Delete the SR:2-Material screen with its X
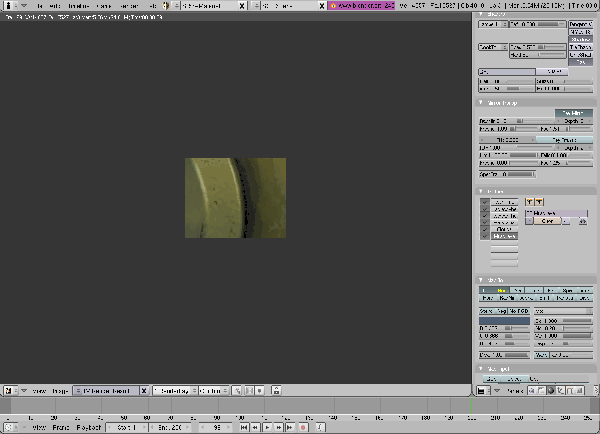The width and height of the screenshot is (600, 434). tap(242, 6)
